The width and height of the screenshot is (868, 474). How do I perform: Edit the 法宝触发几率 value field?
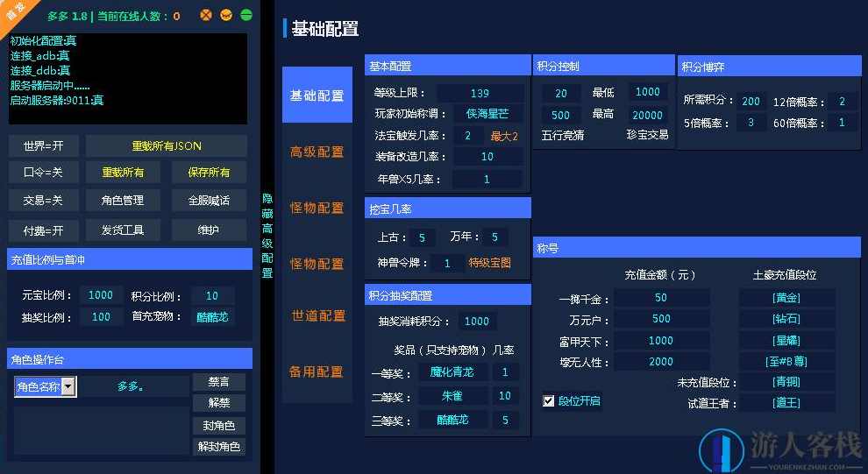pyautogui.click(x=468, y=136)
